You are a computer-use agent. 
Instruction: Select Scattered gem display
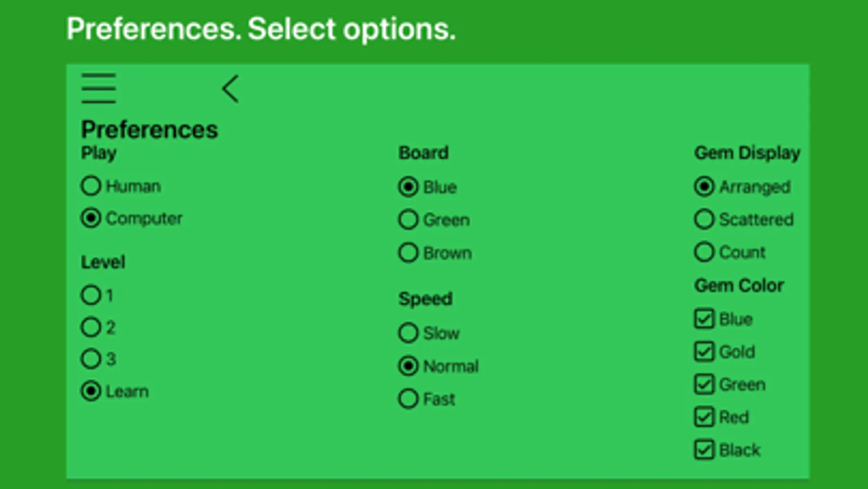704,220
